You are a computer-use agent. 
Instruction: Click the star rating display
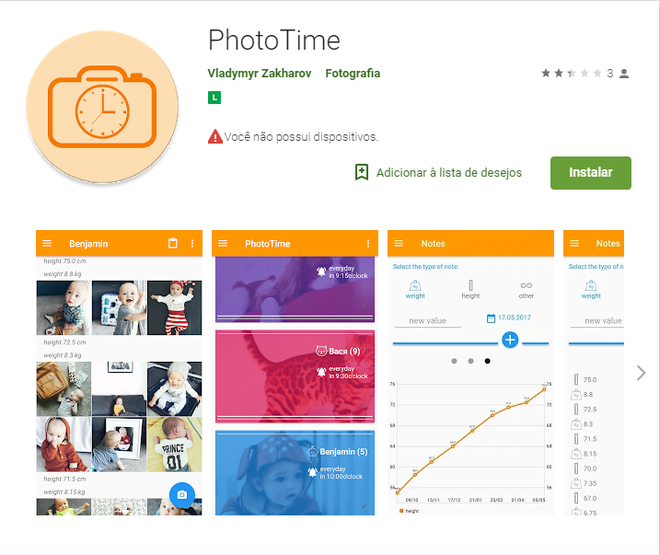click(571, 73)
